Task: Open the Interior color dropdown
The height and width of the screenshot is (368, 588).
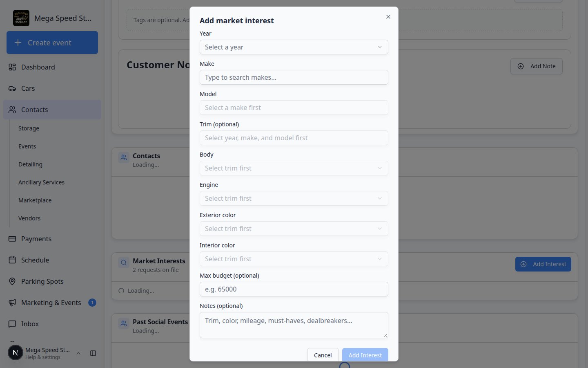Action: click(294, 259)
